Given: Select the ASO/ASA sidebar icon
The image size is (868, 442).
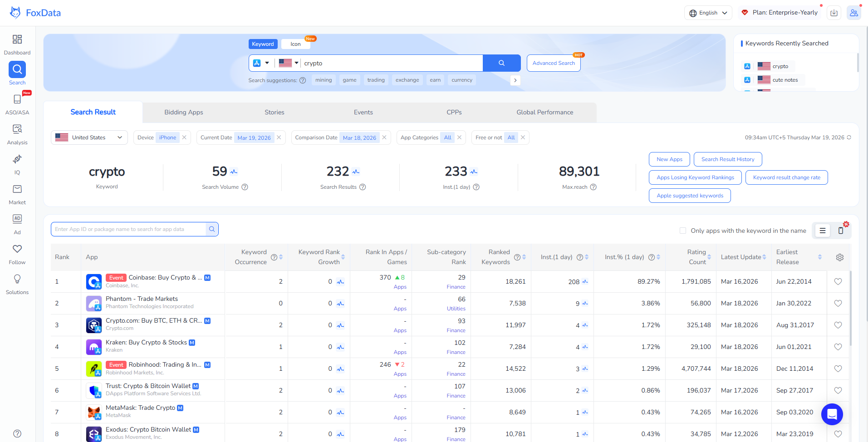Looking at the screenshot, I should tap(17, 103).
